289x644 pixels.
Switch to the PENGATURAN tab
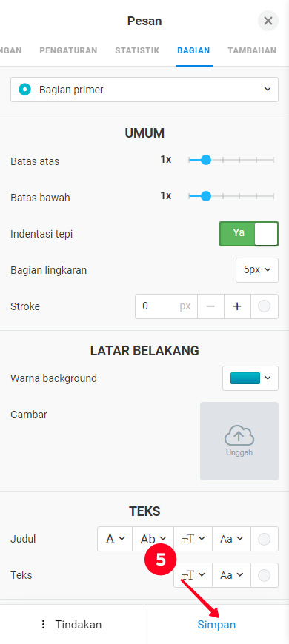68,50
